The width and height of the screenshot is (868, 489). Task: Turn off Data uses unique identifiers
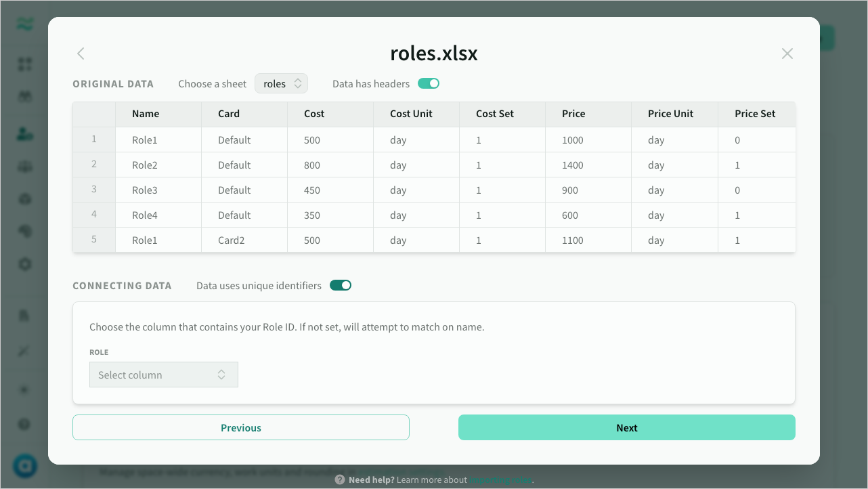[x=341, y=286]
